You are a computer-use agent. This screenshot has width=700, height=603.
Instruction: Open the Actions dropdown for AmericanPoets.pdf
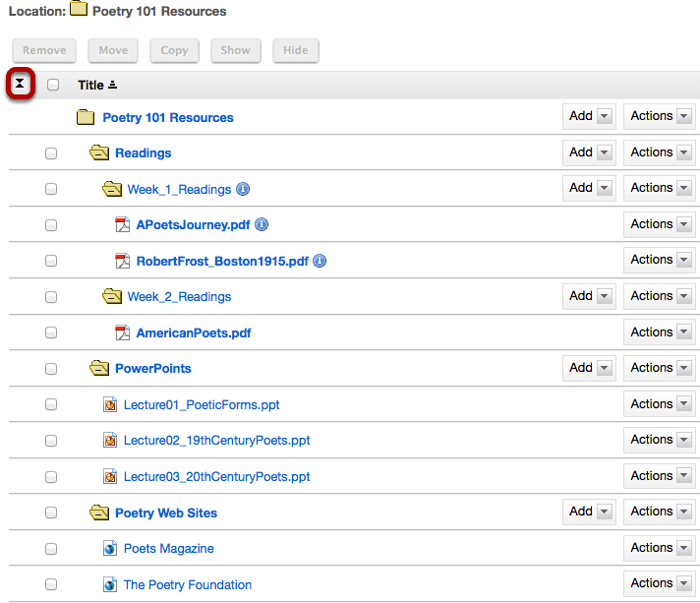tap(660, 332)
